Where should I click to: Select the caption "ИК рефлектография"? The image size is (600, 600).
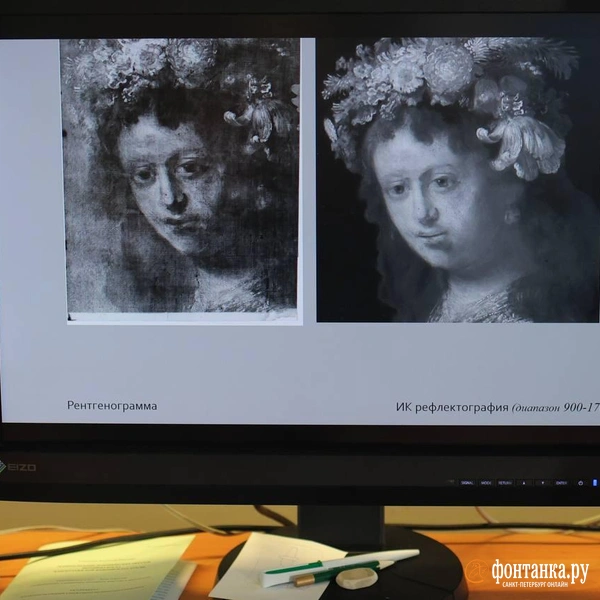coord(452,407)
